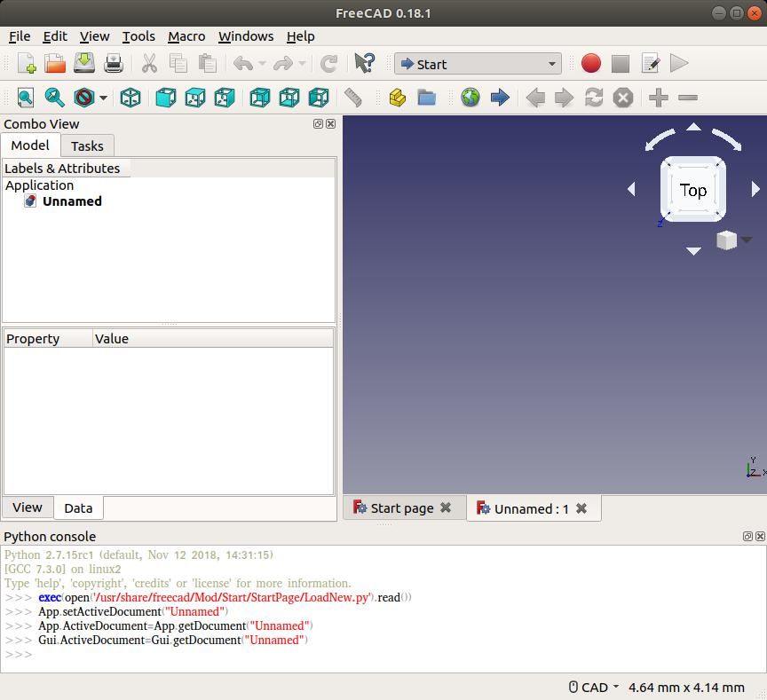Open the Start workbench selector dropdown

point(478,64)
